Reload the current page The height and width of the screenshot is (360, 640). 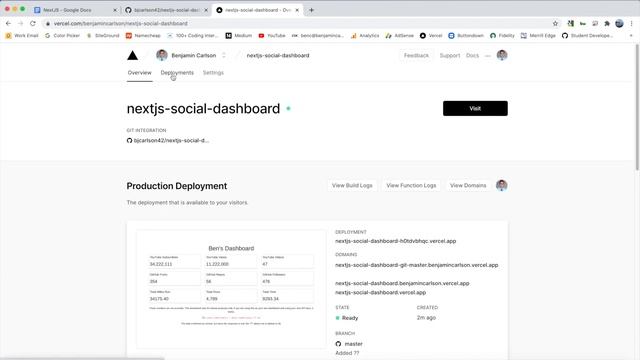[33, 23]
